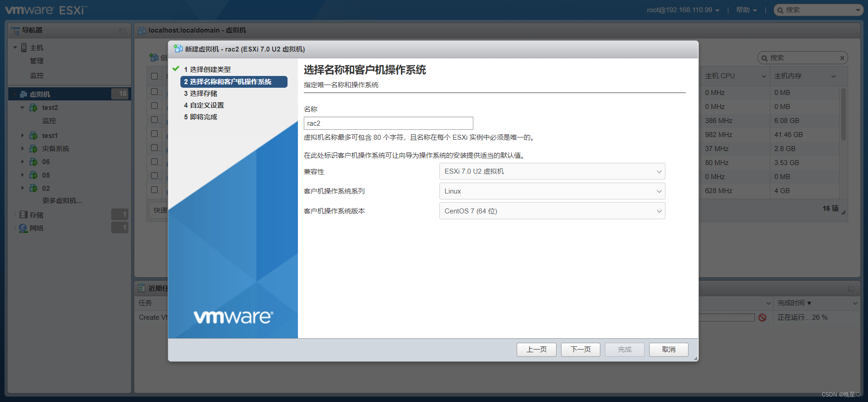
Task: Click the localhost.localdomain breadcrumb icon
Action: click(142, 30)
